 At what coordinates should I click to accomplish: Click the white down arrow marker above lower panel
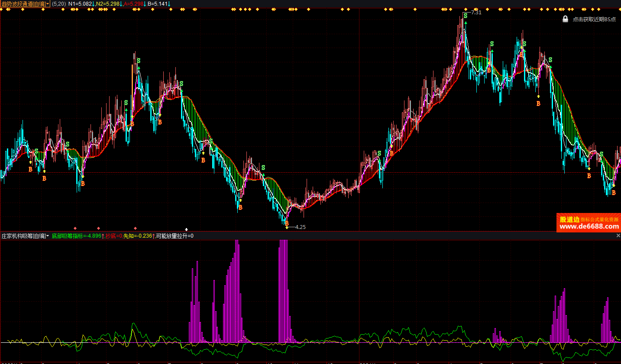pyautogui.click(x=187, y=229)
